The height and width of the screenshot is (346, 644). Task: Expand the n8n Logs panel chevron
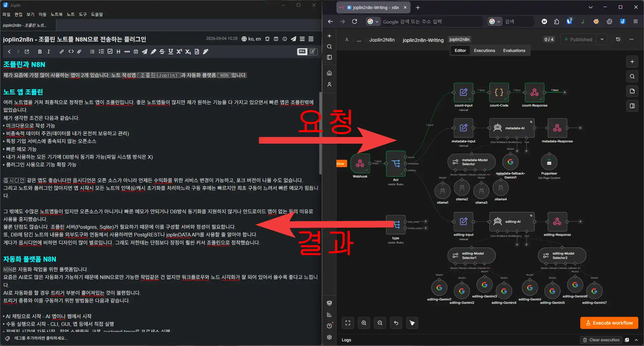(636, 340)
